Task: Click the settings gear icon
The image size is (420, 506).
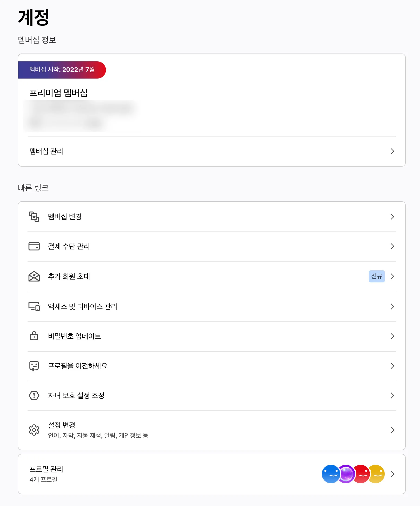Action: click(x=34, y=430)
